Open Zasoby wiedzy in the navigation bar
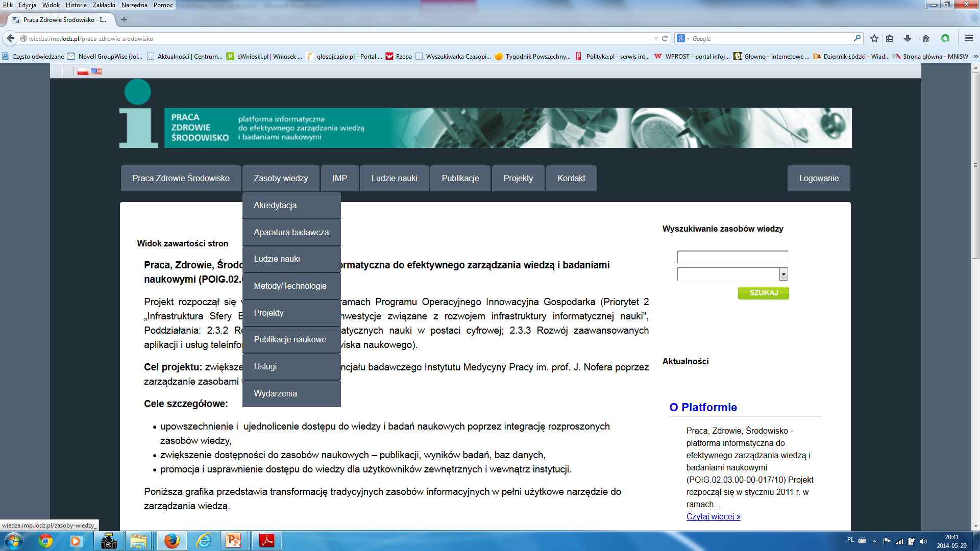This screenshot has height=551, width=980. point(281,178)
